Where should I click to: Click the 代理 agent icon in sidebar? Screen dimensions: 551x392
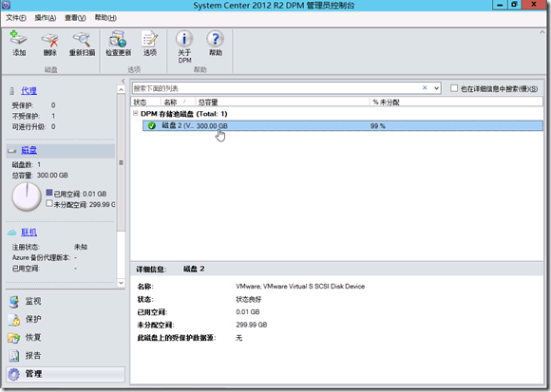coord(12,91)
